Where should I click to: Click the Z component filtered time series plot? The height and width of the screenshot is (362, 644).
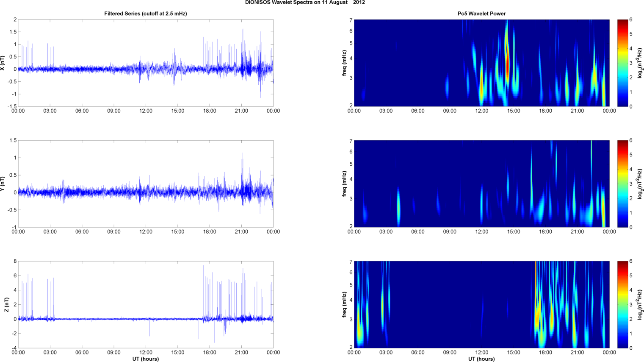pyautogui.click(x=146, y=304)
